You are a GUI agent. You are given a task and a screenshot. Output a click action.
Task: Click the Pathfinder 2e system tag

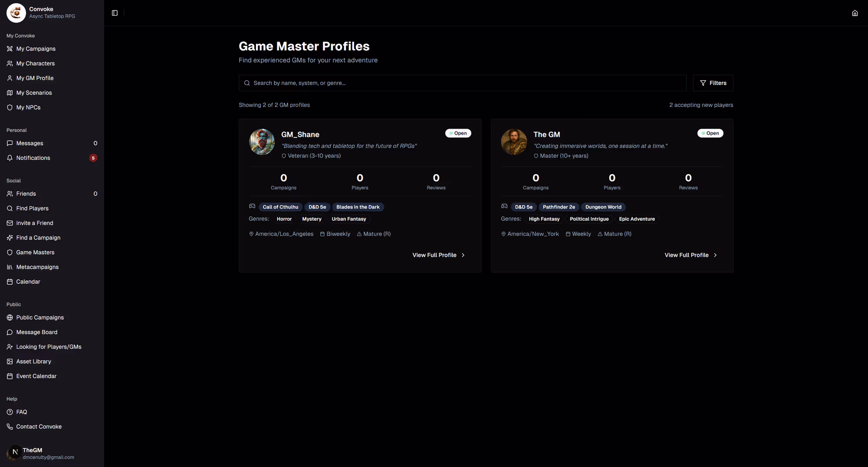point(559,207)
